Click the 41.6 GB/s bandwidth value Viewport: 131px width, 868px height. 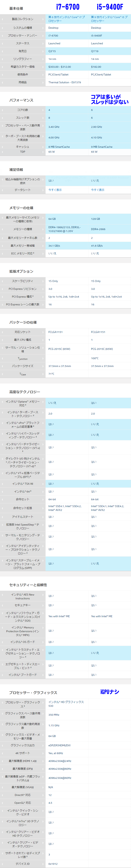pos(97,246)
